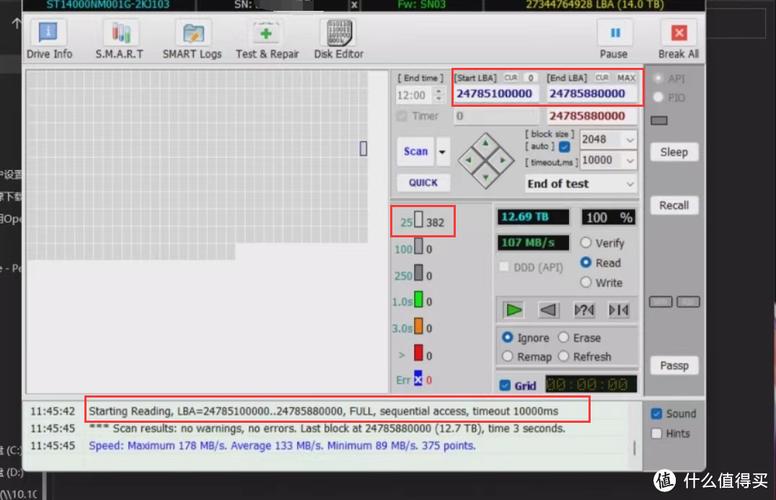Edit the End LBA field value
This screenshot has width=776, height=500.
point(591,94)
